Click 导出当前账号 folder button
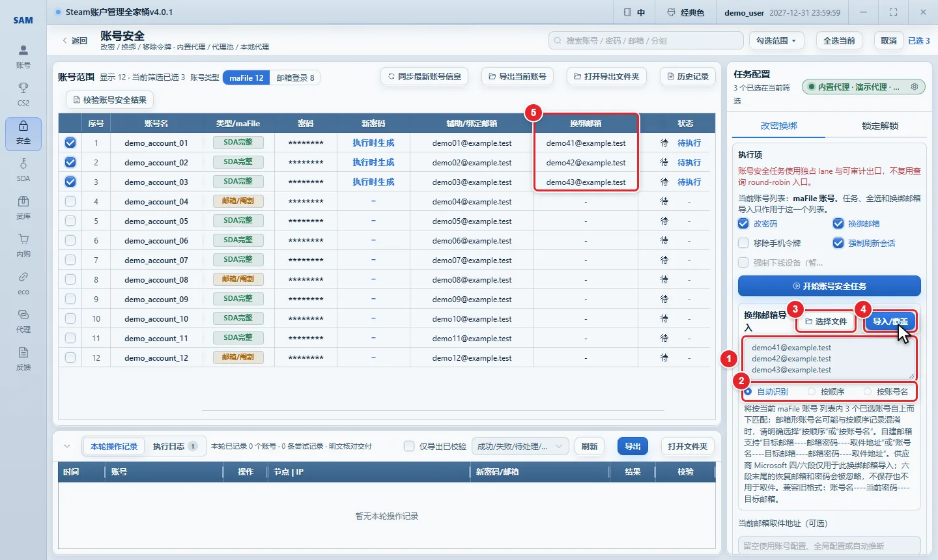 (517, 76)
